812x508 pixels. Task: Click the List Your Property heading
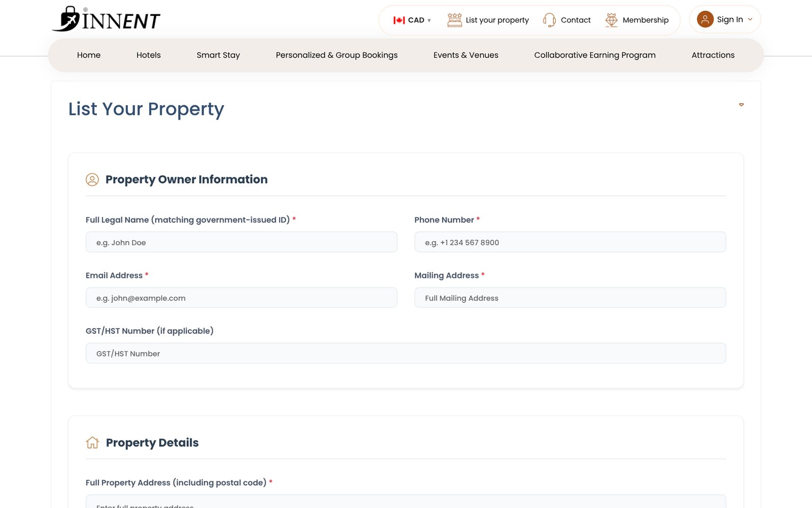(146, 109)
